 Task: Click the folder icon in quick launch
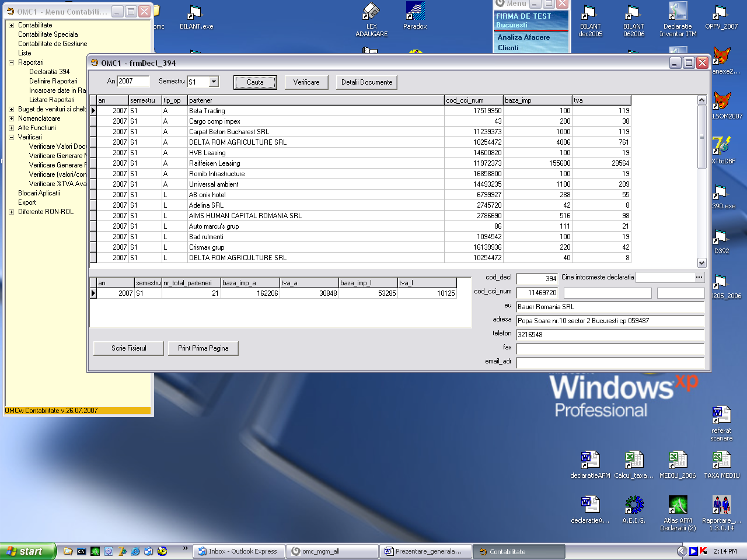click(68, 551)
